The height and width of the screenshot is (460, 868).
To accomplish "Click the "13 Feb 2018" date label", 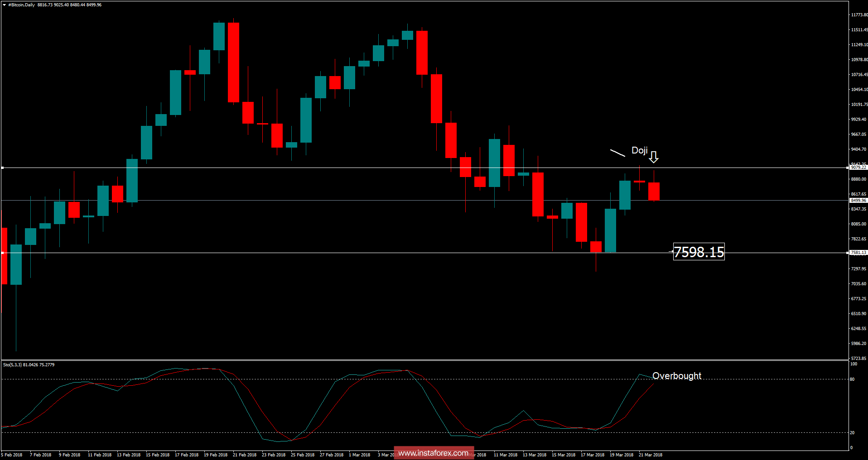I will pos(129,455).
